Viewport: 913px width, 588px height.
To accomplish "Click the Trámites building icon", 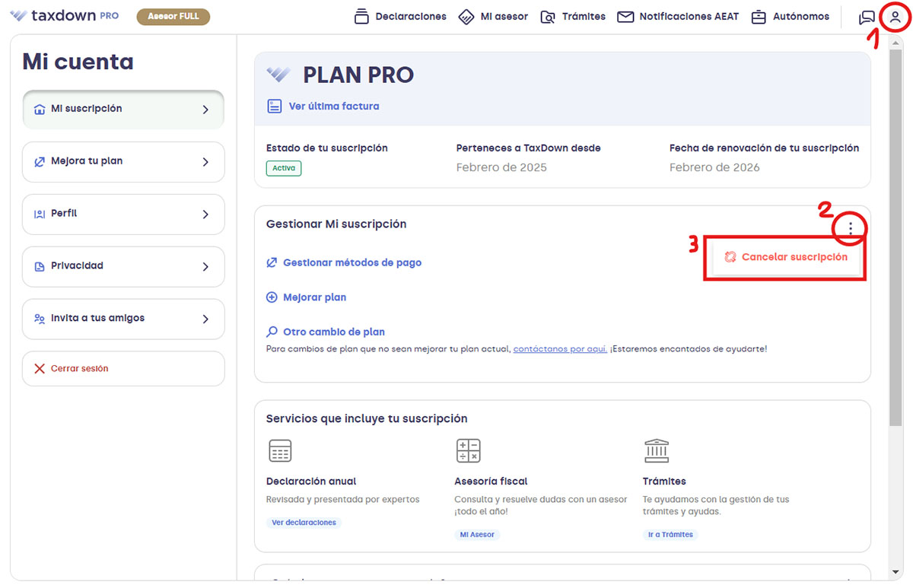I will click(657, 451).
